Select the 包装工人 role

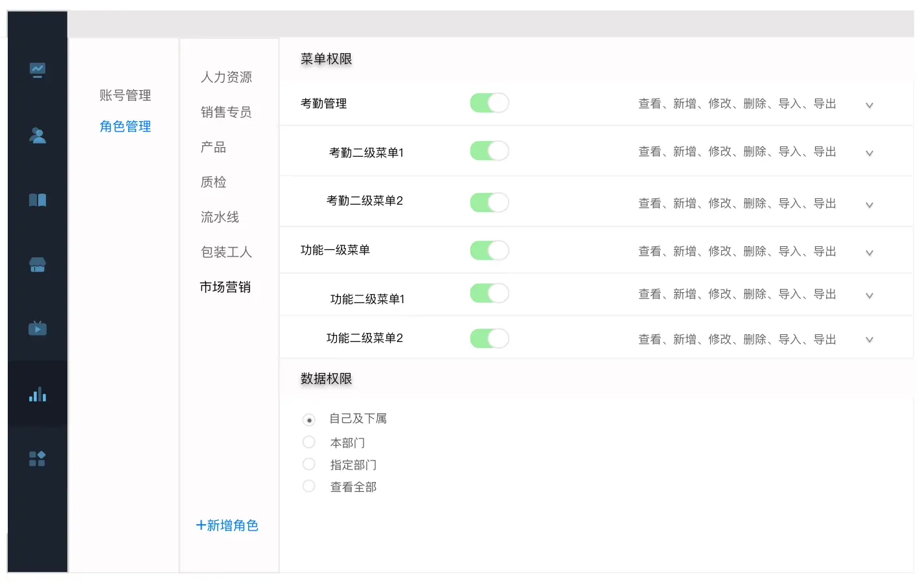click(226, 252)
